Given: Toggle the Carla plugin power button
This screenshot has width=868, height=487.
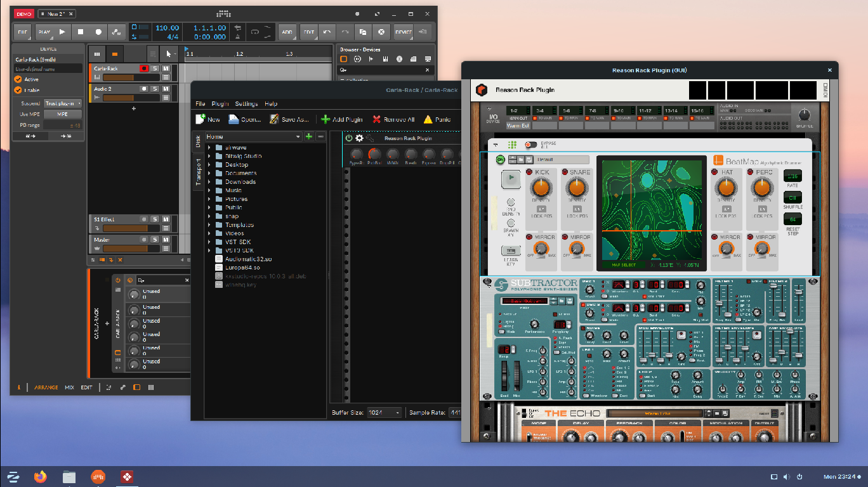Looking at the screenshot, I should click(x=348, y=138).
